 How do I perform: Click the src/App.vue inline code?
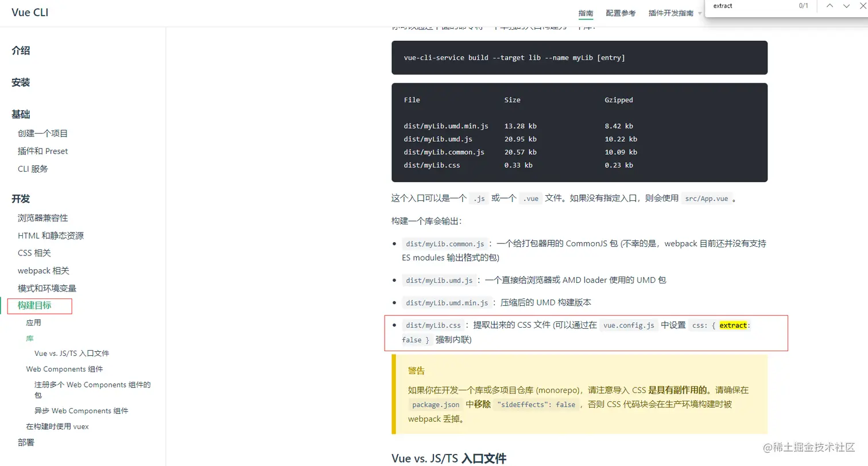pos(706,199)
